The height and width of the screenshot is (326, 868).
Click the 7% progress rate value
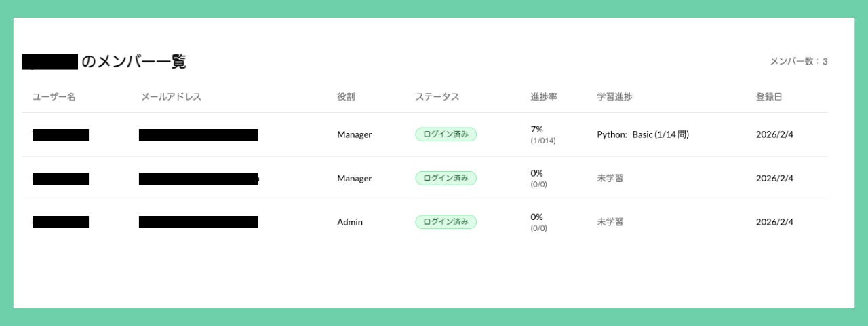pyautogui.click(x=536, y=129)
